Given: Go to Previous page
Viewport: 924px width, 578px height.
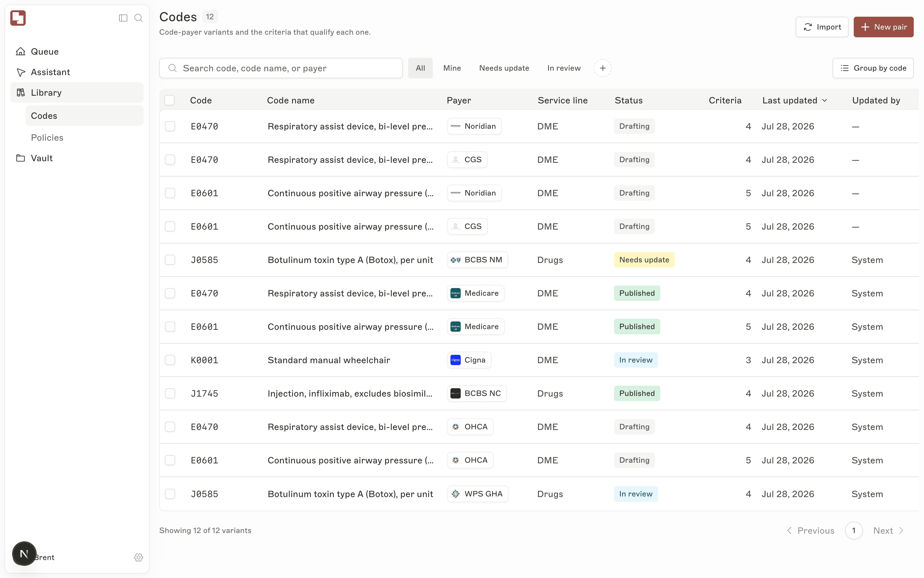Looking at the screenshot, I should (811, 530).
